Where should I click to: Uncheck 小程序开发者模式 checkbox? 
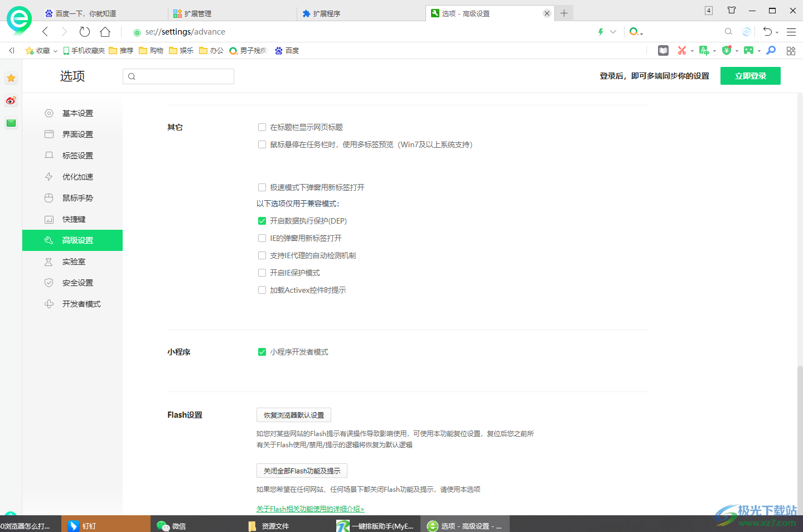pos(262,352)
